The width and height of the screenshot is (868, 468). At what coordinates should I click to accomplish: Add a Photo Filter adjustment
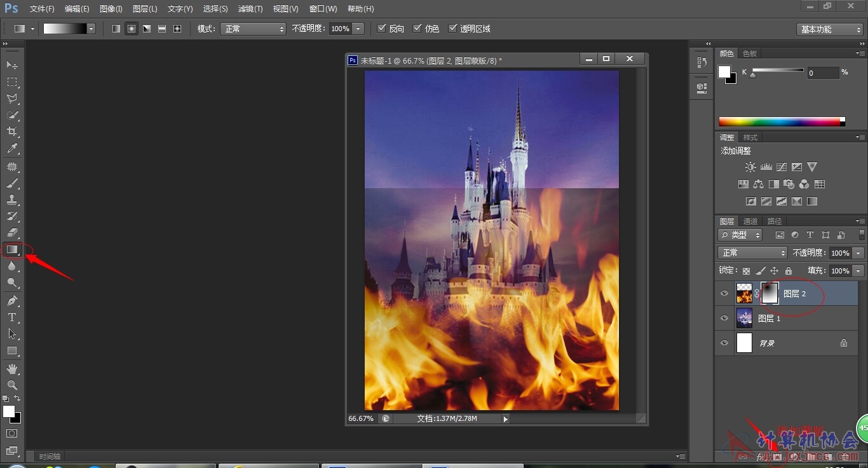tap(789, 184)
